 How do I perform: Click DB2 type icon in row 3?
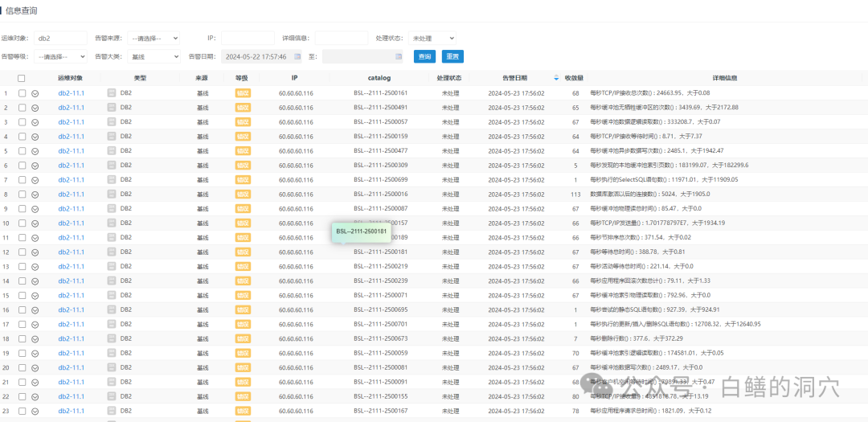pyautogui.click(x=111, y=122)
